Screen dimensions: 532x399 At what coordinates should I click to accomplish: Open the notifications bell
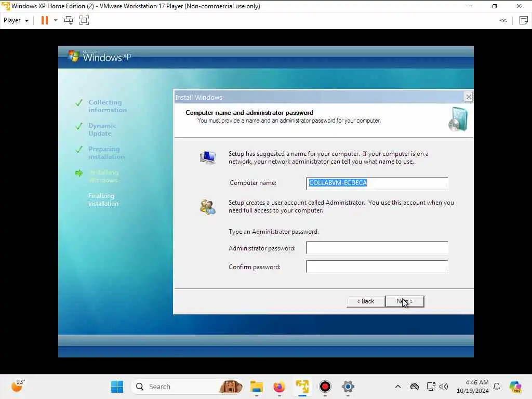(497, 387)
